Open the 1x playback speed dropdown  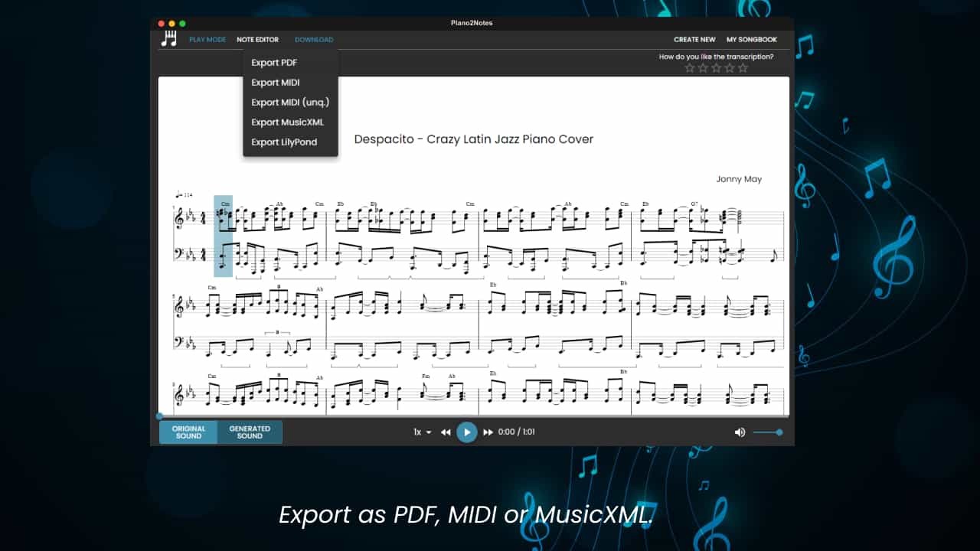(420, 432)
